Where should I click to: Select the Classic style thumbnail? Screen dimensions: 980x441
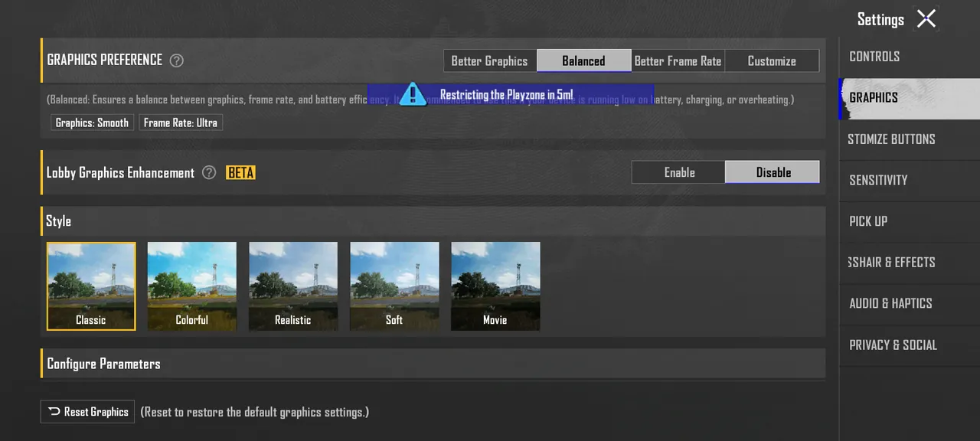pos(91,286)
